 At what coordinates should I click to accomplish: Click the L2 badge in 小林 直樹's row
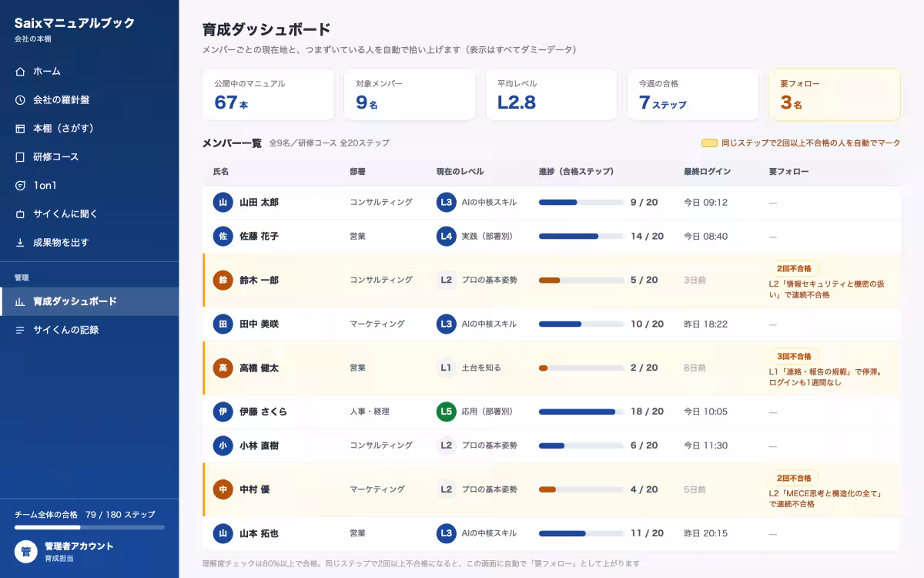click(x=446, y=445)
